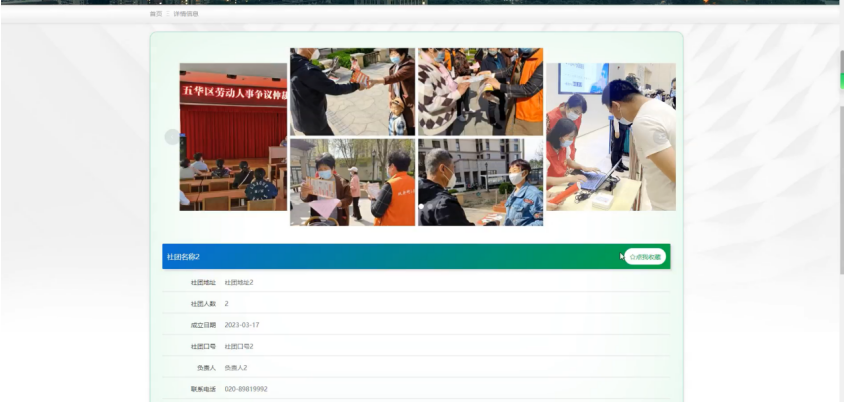Go to previous carousel image arrow
The image size is (844, 419).
[x=172, y=137]
